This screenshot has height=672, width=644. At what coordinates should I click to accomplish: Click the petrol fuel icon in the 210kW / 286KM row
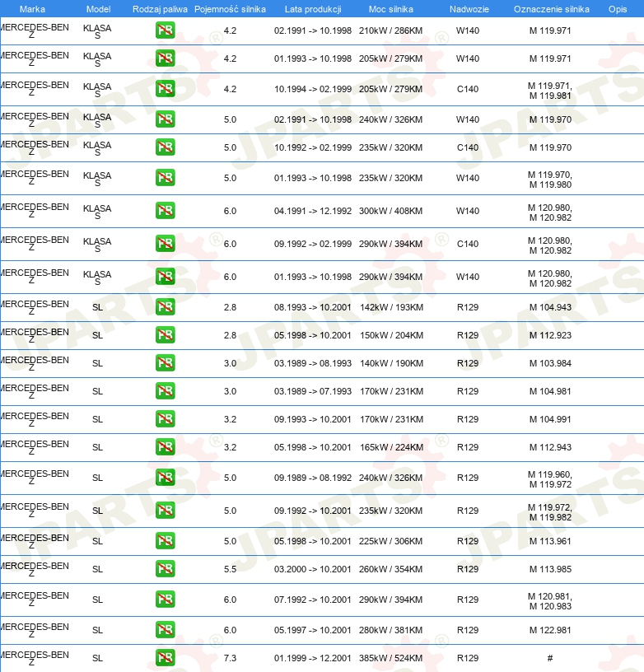(165, 30)
